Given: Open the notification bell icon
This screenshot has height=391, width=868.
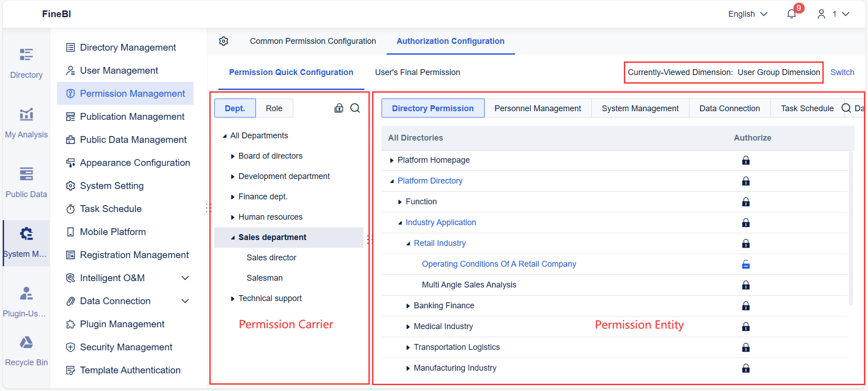Looking at the screenshot, I should pyautogui.click(x=792, y=14).
